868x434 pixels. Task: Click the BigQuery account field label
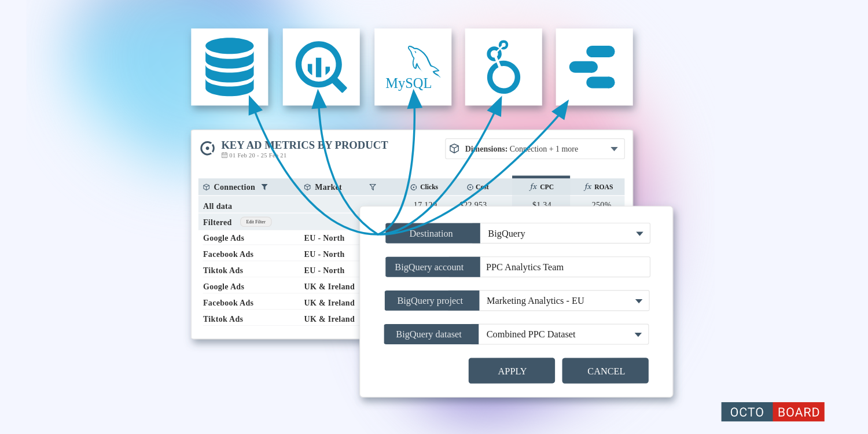[x=433, y=267]
